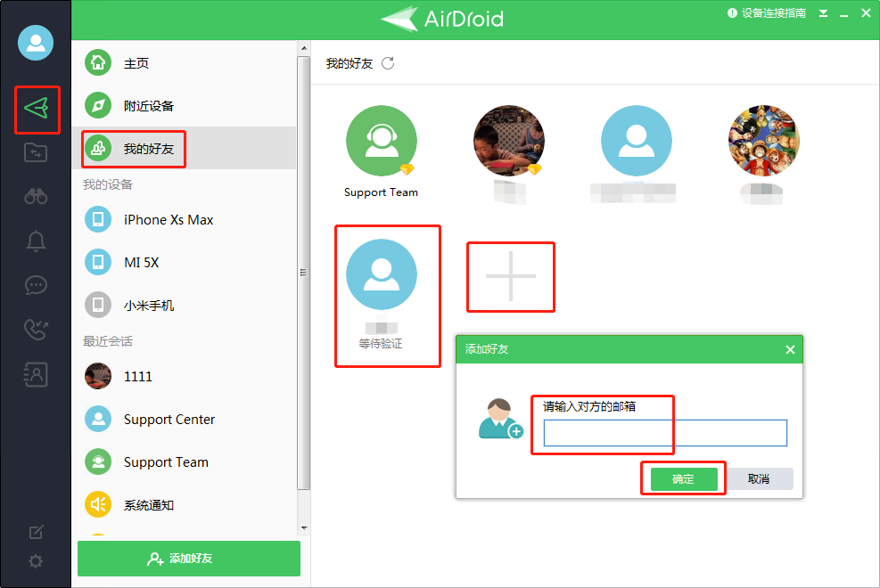Open 系统通知 system notifications
The image size is (880, 588).
click(184, 504)
